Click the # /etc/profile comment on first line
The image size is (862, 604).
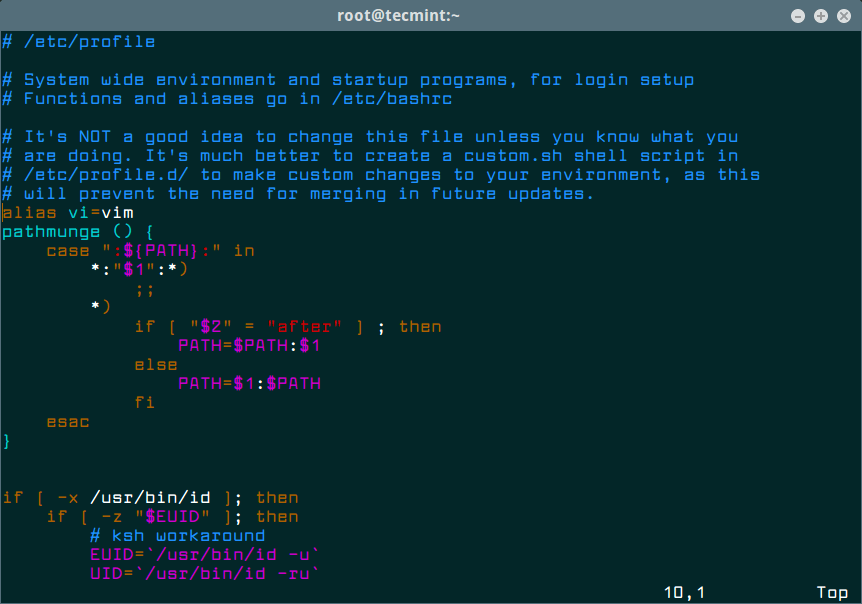[x=79, y=42]
